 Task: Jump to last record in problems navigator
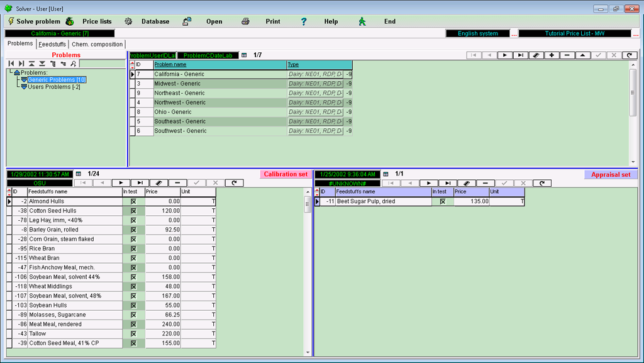[520, 55]
